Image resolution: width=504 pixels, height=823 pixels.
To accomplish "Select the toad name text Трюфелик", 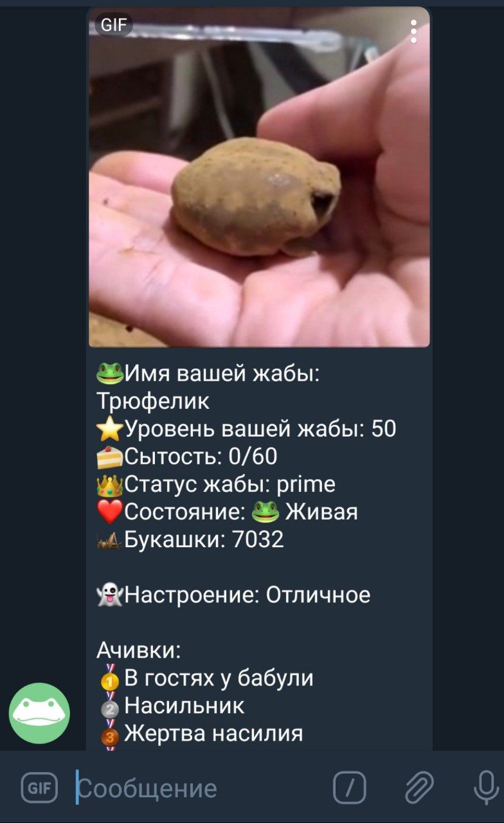I will (153, 401).
